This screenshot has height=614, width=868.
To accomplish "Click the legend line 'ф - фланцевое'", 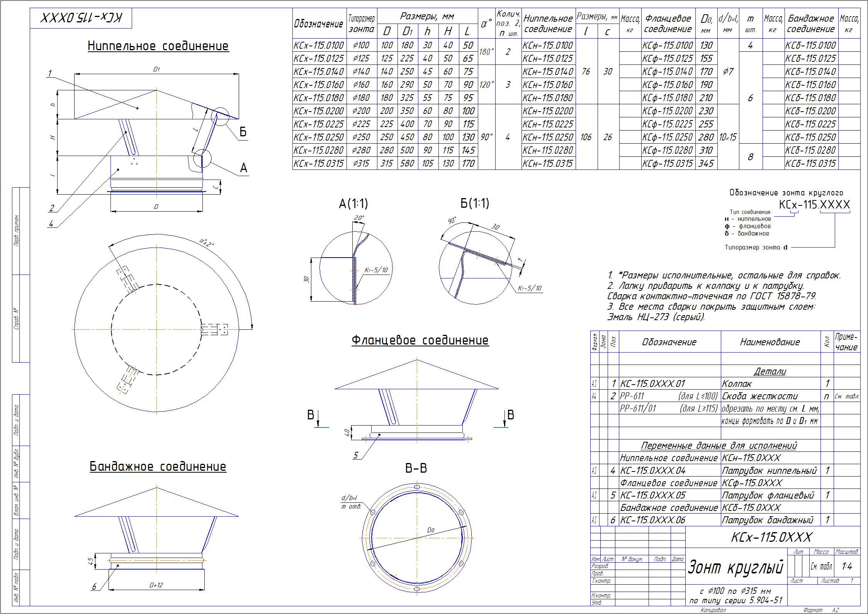I will [x=747, y=226].
